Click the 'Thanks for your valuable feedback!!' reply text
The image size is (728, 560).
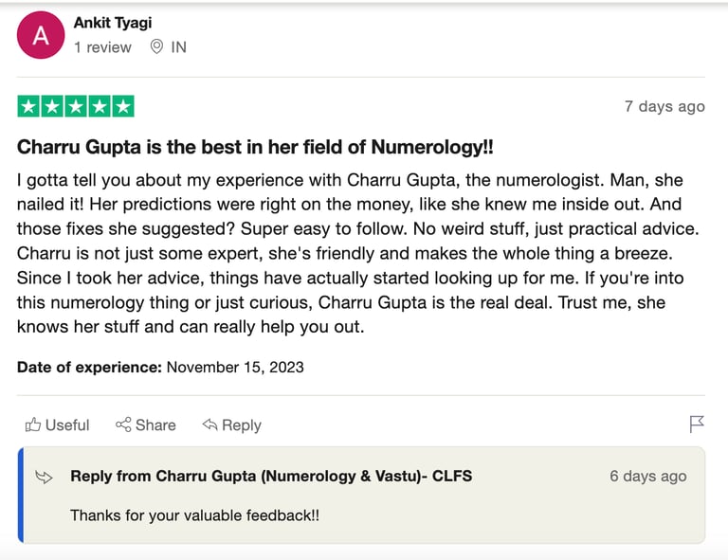click(x=195, y=515)
